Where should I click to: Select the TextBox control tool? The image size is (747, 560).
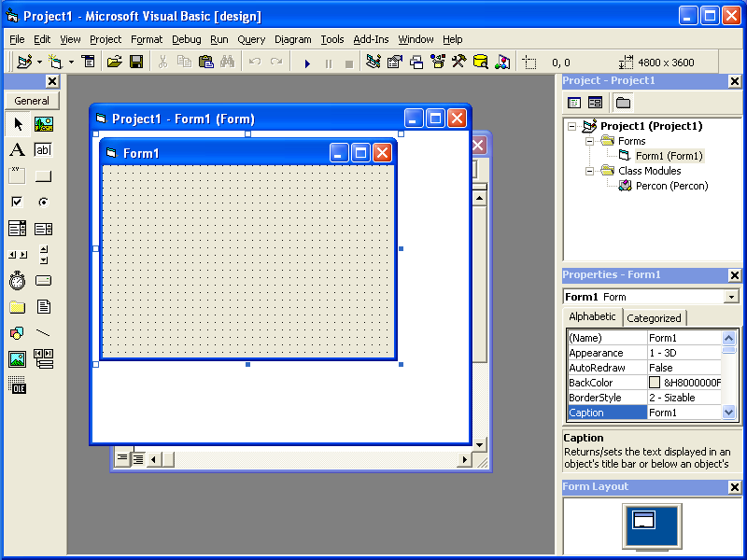tap(43, 150)
